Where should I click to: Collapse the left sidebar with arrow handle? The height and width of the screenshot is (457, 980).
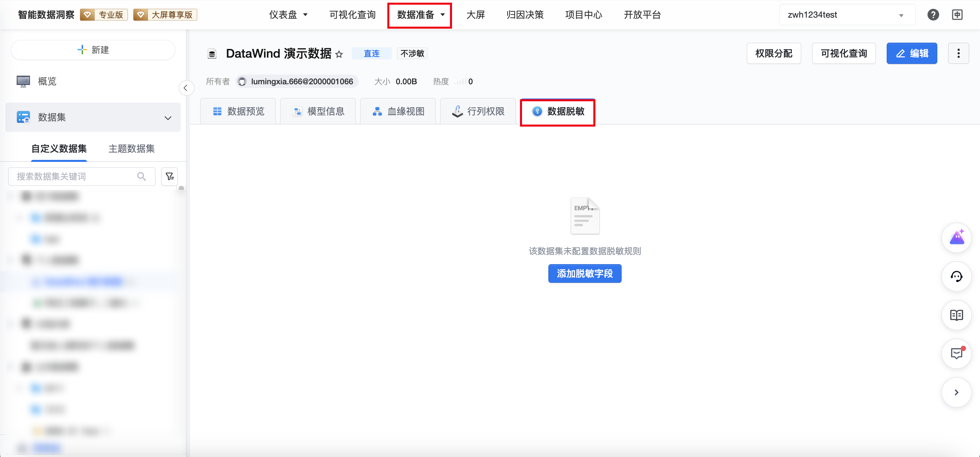point(186,88)
